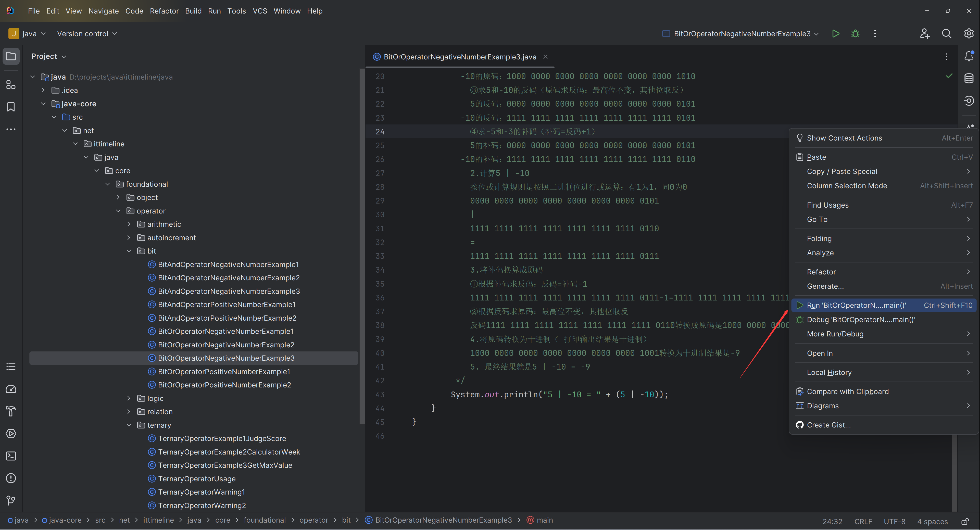Open the run configuration selector dropdown
This screenshot has height=530, width=980.
point(740,33)
